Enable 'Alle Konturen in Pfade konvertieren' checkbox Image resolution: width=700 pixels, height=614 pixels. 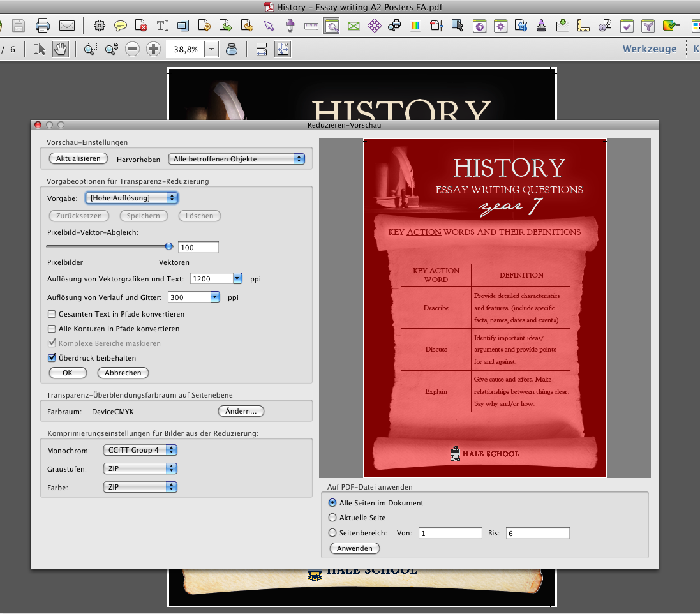[x=52, y=329]
